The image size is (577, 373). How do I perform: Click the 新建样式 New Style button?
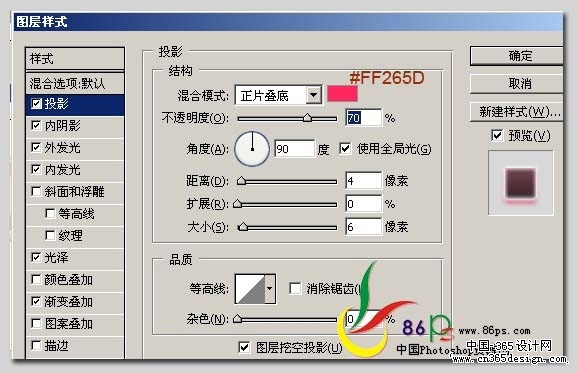click(517, 112)
